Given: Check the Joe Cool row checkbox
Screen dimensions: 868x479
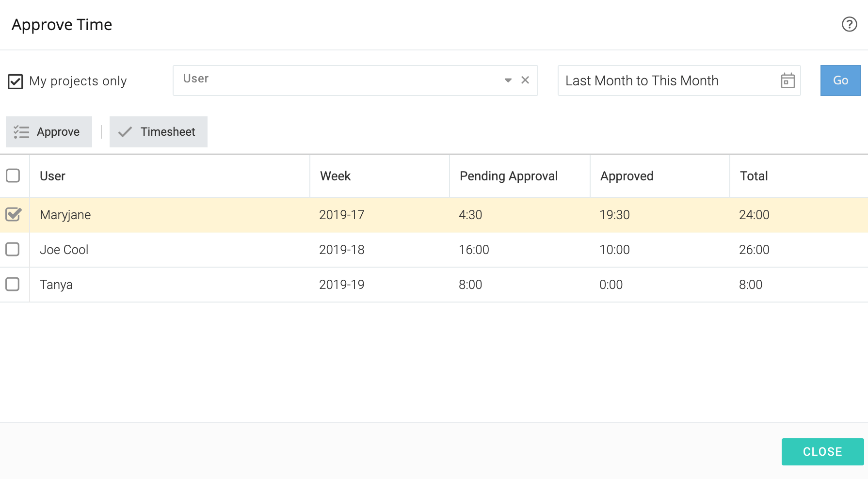Looking at the screenshot, I should pyautogui.click(x=13, y=249).
